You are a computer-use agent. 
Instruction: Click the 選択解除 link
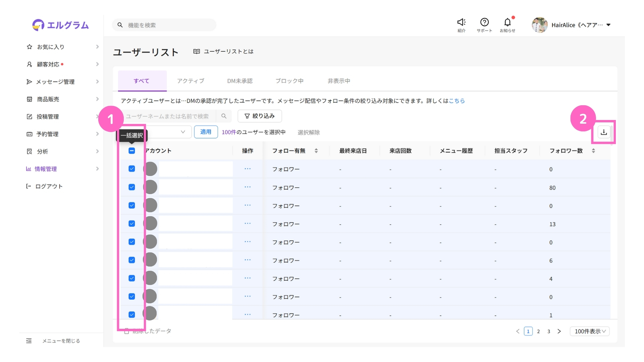[309, 132]
